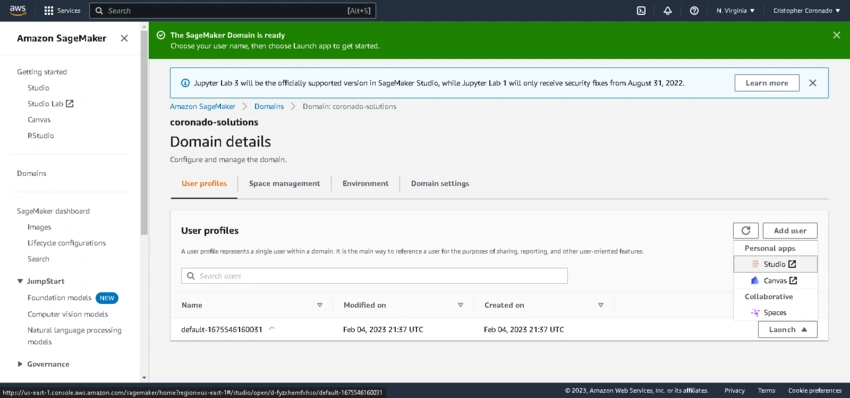Close the Amazon SageMaker sidebar
The image size is (850, 398).
pos(124,38)
